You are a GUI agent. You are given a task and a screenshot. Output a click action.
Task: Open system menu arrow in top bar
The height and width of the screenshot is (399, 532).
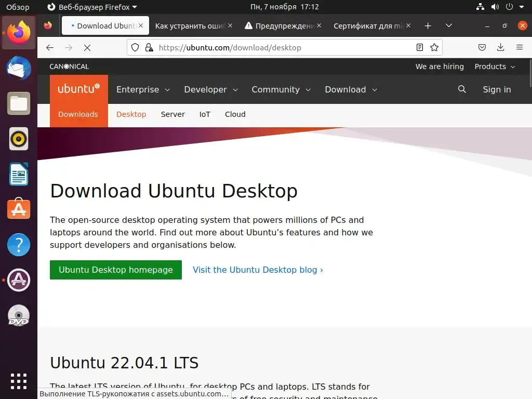tap(522, 7)
